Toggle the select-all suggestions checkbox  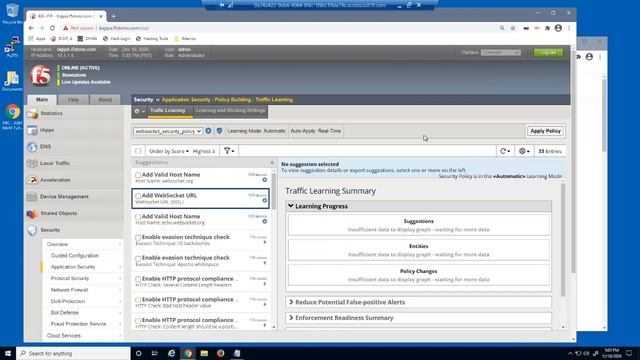pos(138,151)
